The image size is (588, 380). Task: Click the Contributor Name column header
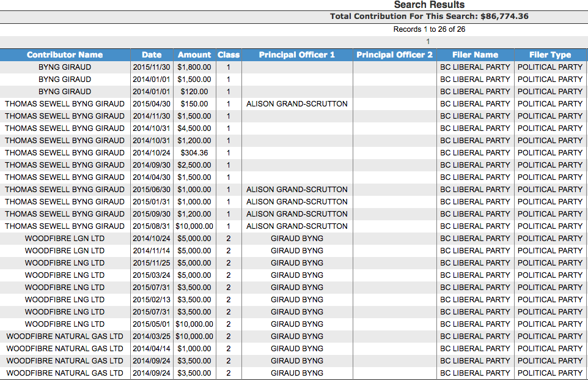click(x=65, y=55)
